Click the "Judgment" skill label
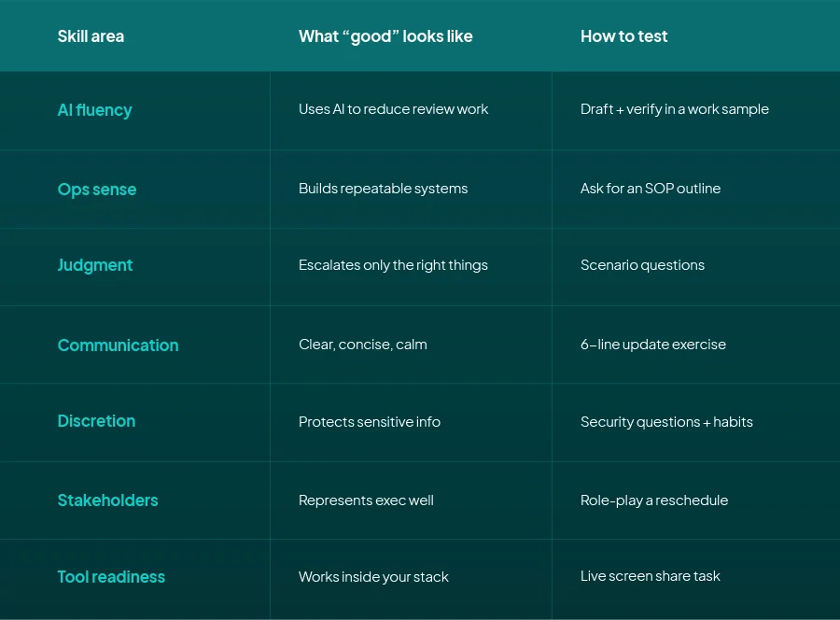Screen dimensions: 840x620 [x=95, y=265]
